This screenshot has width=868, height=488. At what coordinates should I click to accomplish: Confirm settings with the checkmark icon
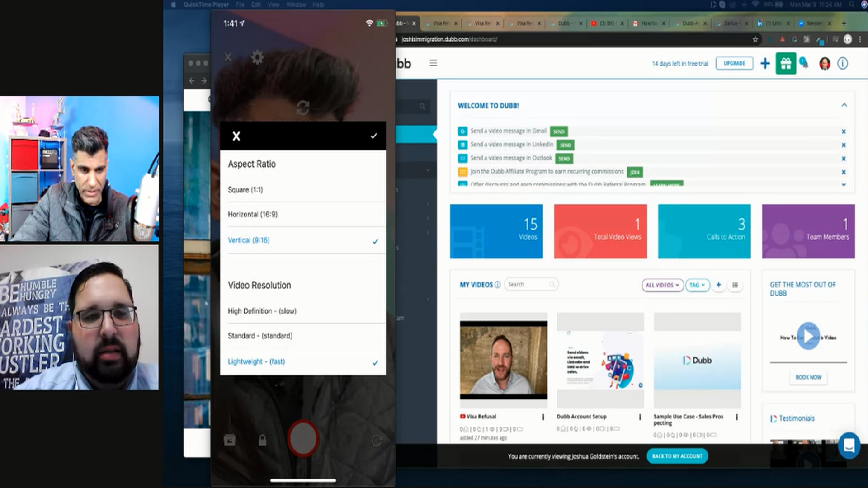click(374, 136)
